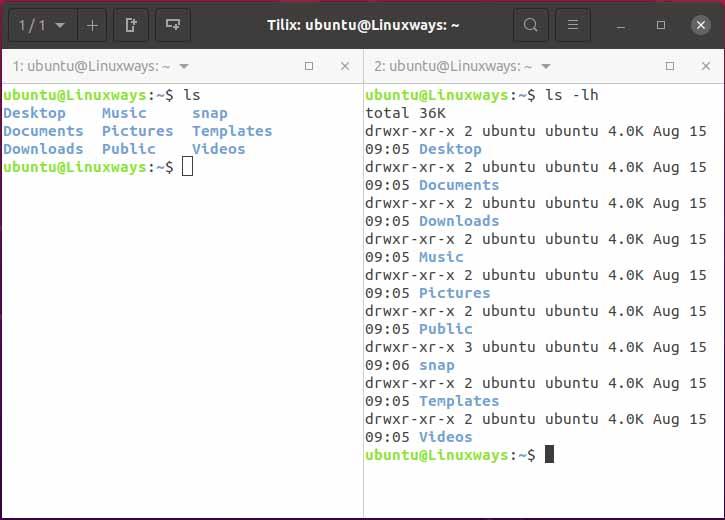Add terminal down split icon

click(x=173, y=25)
